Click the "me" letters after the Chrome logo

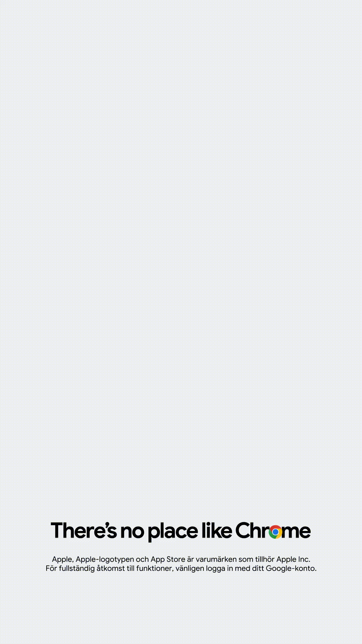297,532
